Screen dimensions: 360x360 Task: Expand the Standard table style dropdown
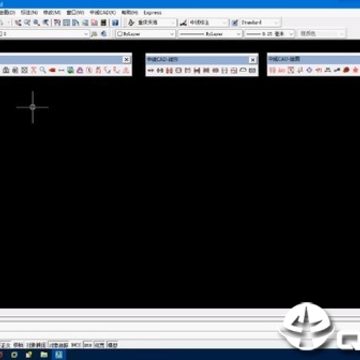coord(276,23)
